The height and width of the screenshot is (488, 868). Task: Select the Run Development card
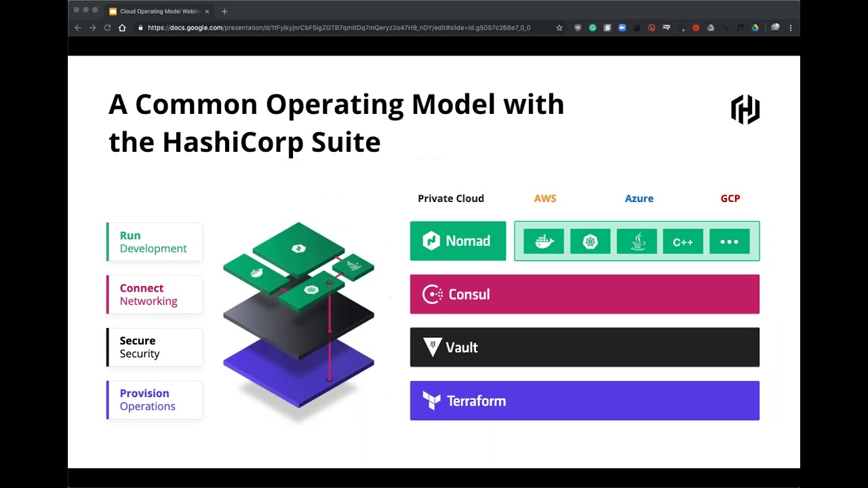click(155, 242)
